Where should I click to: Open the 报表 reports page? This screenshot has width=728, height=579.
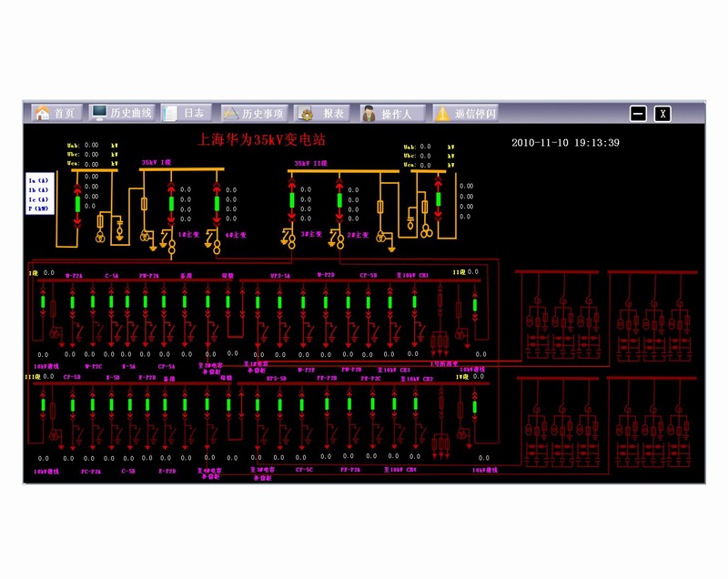[x=322, y=113]
